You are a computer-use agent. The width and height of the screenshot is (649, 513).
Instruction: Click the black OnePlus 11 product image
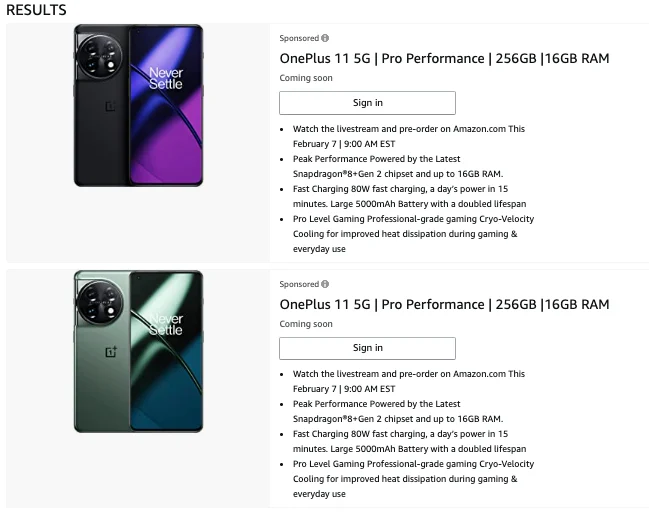pos(138,105)
